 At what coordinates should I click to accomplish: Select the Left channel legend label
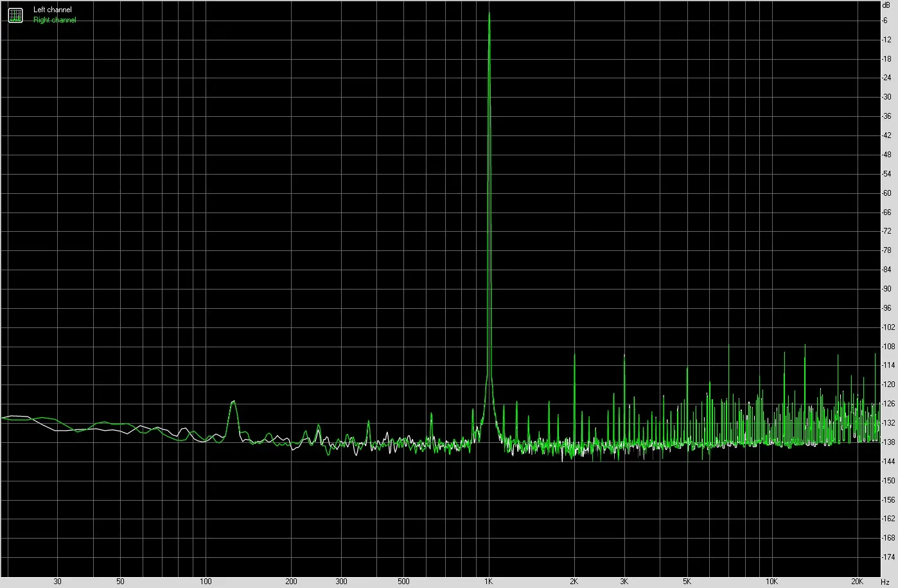(53, 10)
